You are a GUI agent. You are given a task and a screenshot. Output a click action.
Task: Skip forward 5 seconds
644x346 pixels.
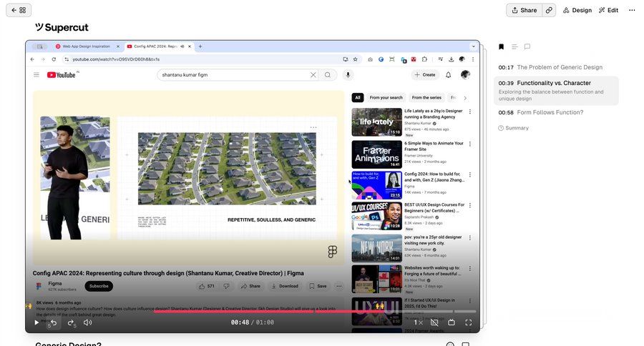tap(72, 323)
